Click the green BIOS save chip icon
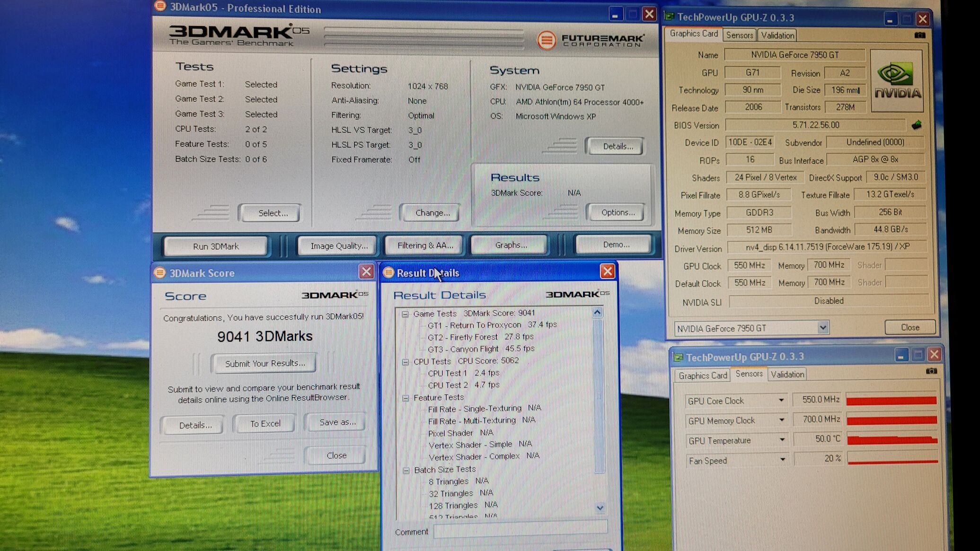 917,125
